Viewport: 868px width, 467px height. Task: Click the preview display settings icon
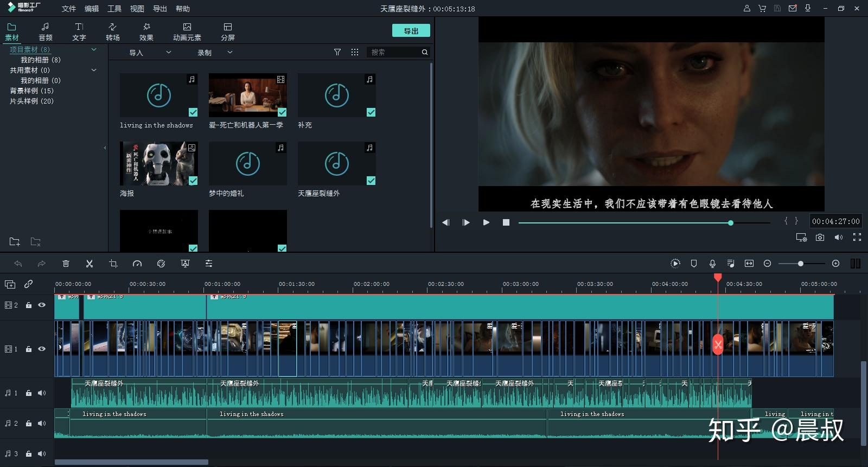801,238
